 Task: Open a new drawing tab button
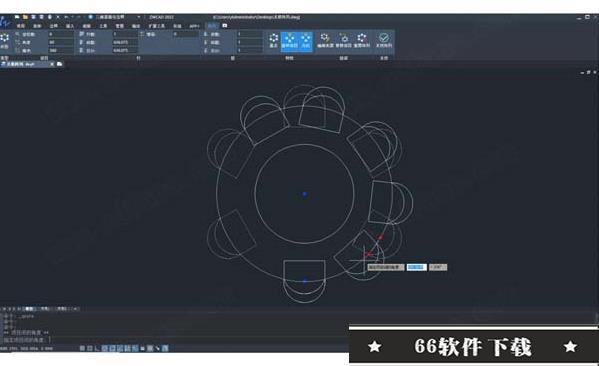[x=60, y=64]
